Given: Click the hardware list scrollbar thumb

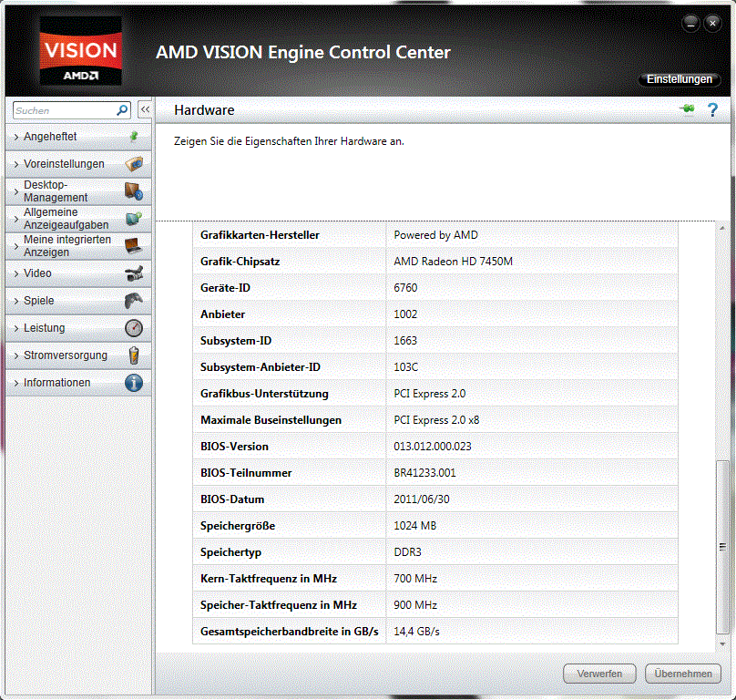Looking at the screenshot, I should (x=722, y=547).
